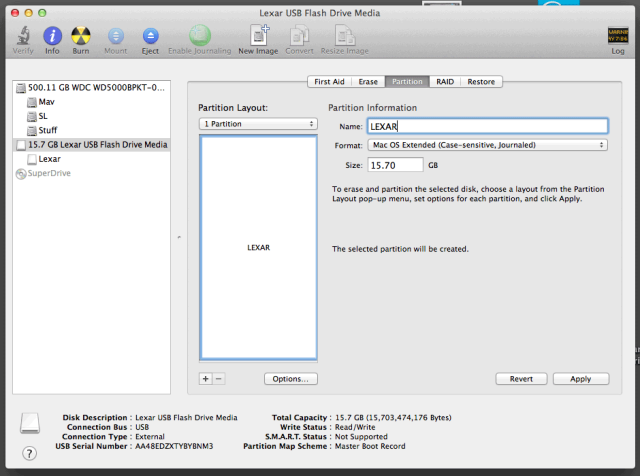
Task: Click the Convert toolbar icon
Action: 300,35
